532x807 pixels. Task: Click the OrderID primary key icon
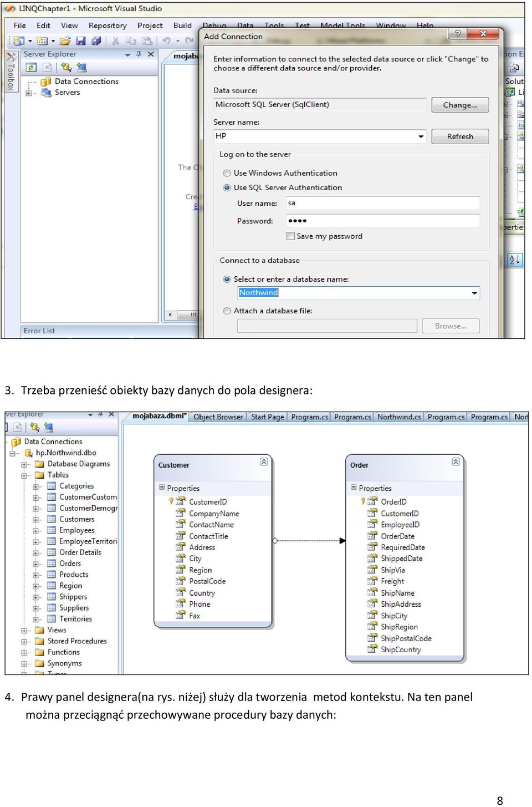[x=364, y=501]
